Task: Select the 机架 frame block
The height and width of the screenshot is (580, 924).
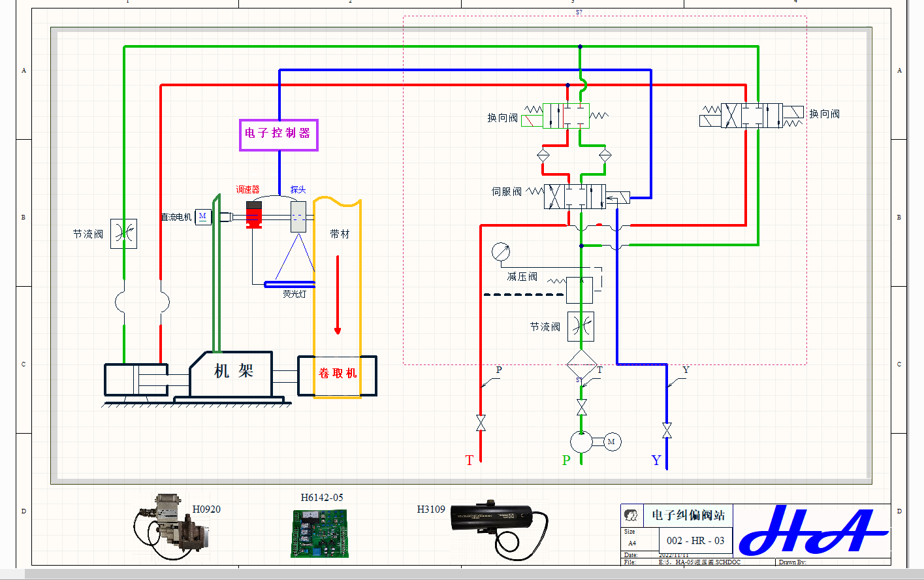Action: [231, 374]
